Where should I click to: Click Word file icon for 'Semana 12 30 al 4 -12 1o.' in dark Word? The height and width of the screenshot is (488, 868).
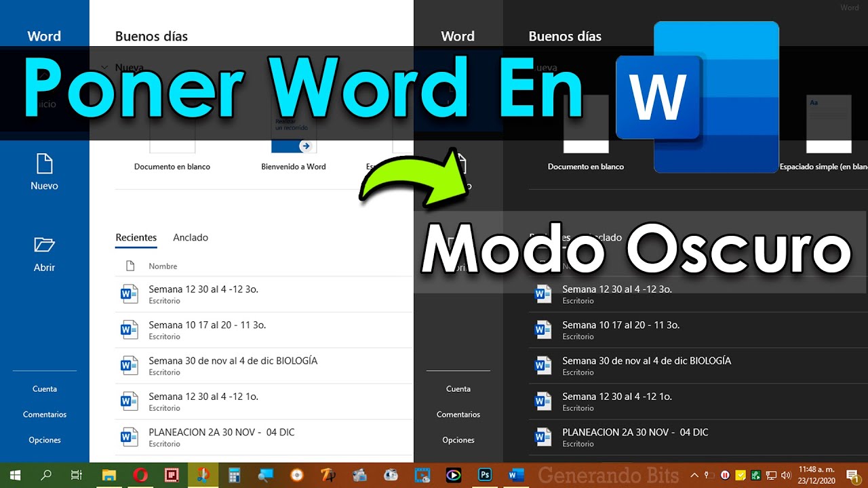(542, 402)
